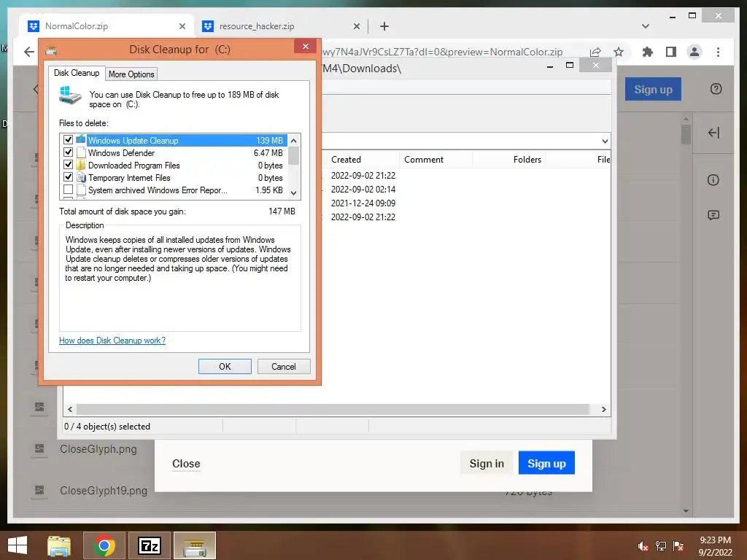Open Dropbox help question mark icon
Image resolution: width=747 pixels, height=560 pixels.
pos(716,89)
